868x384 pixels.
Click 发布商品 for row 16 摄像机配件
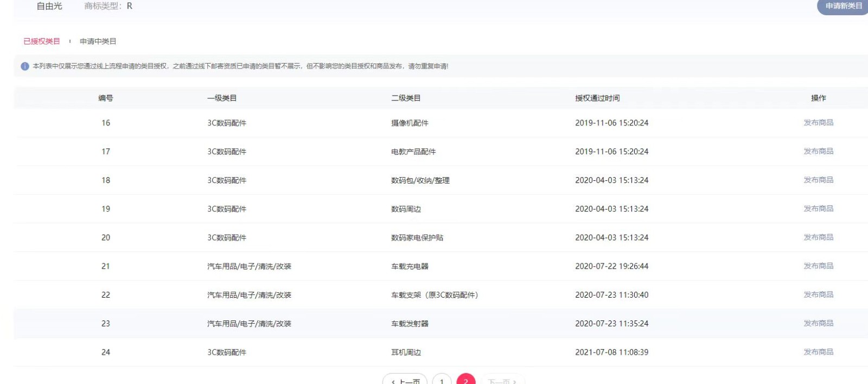click(x=819, y=123)
